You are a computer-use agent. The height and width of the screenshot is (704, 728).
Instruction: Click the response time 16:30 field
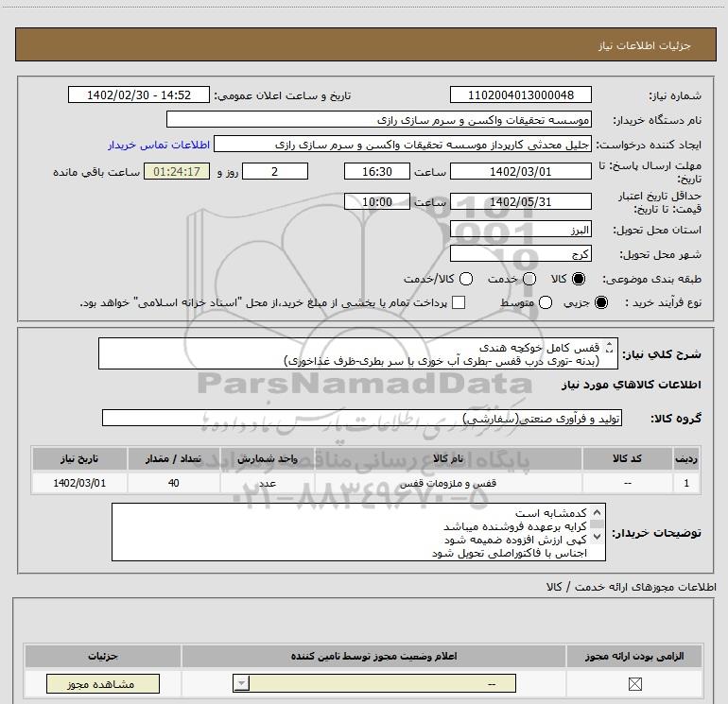pos(377,171)
